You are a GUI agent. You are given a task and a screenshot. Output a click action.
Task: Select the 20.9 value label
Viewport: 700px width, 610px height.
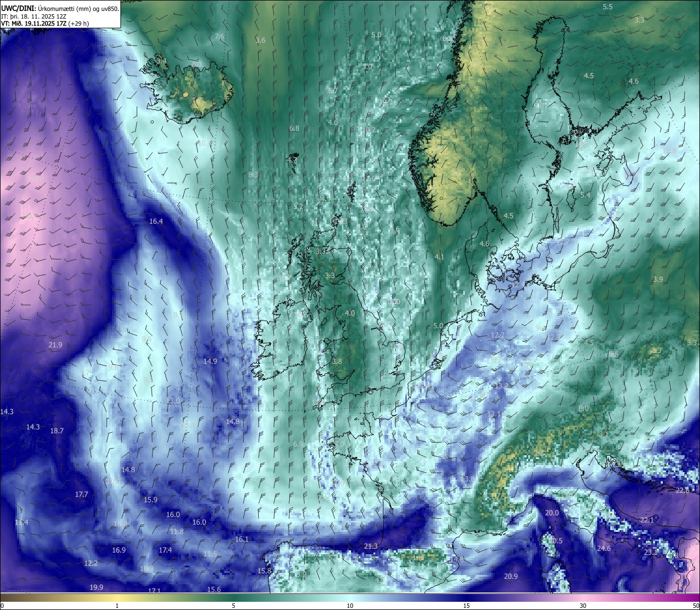[x=511, y=577]
